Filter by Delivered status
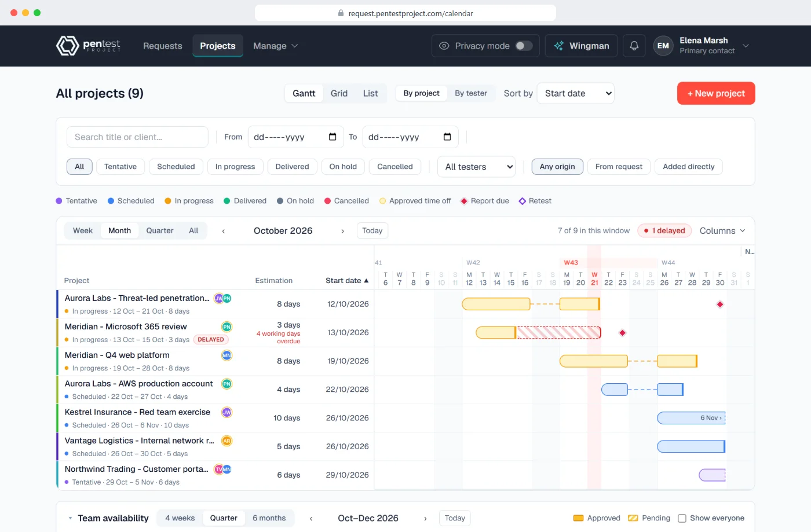The height and width of the screenshot is (532, 811). click(293, 167)
